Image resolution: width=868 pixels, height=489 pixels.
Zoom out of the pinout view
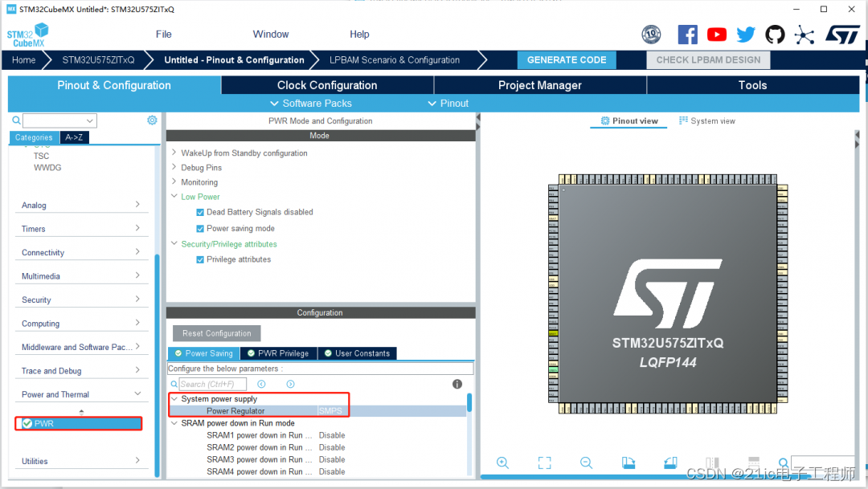click(586, 463)
